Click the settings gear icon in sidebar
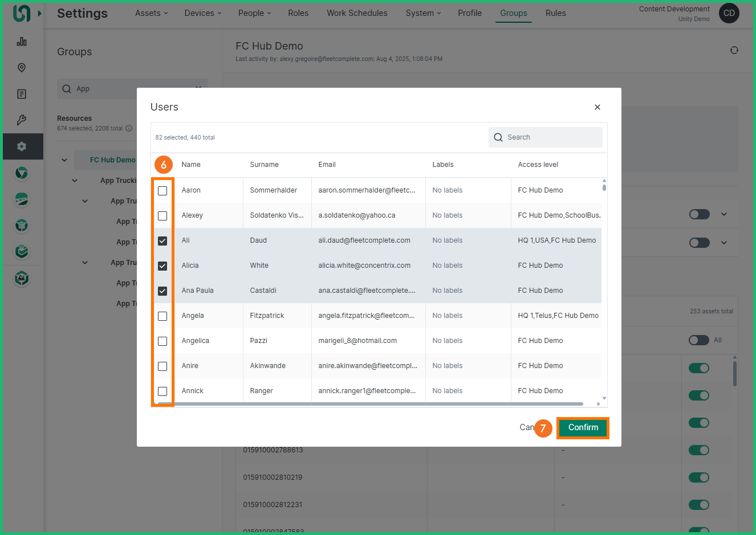This screenshot has height=535, width=756. [22, 146]
